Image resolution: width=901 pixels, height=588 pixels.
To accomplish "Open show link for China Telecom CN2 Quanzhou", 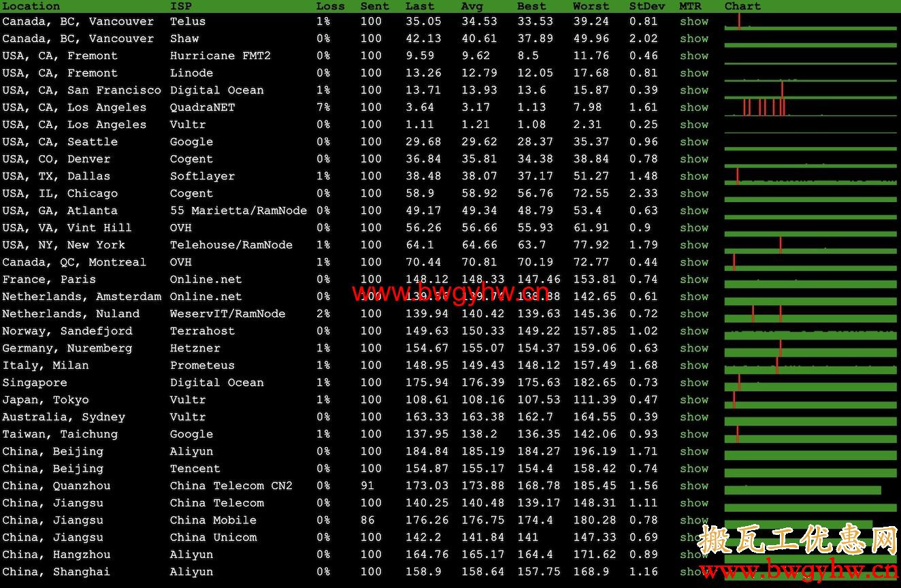I will pos(694,485).
